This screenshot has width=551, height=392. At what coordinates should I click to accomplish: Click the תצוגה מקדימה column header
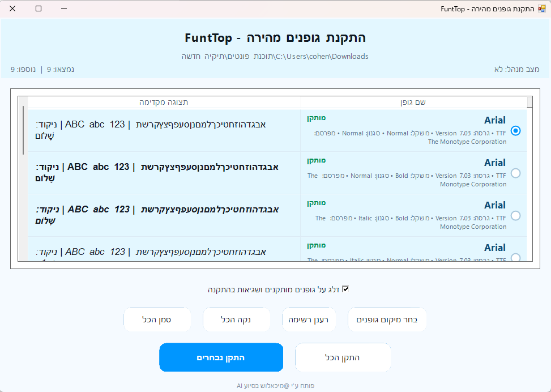[161, 102]
